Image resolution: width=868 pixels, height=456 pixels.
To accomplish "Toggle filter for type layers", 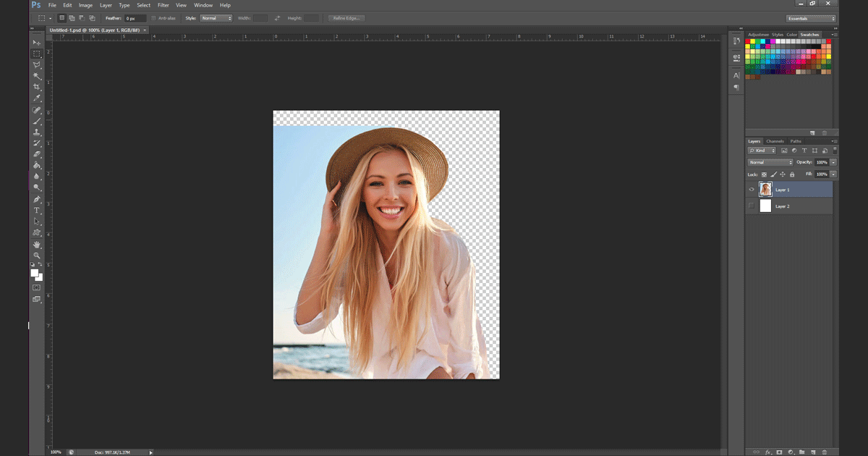I will point(804,151).
